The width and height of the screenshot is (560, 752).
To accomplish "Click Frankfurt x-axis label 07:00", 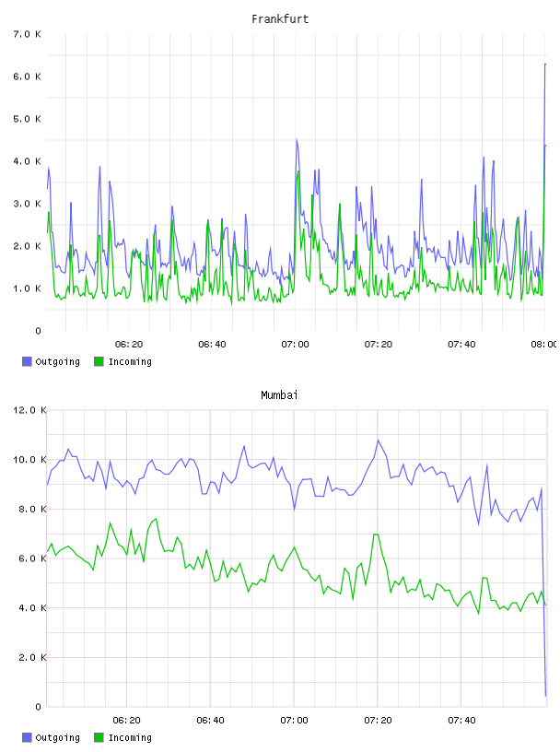I will (x=296, y=345).
